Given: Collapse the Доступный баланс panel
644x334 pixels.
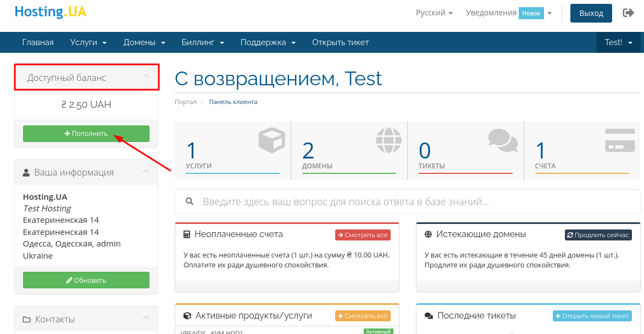Looking at the screenshot, I should pyautogui.click(x=146, y=76).
